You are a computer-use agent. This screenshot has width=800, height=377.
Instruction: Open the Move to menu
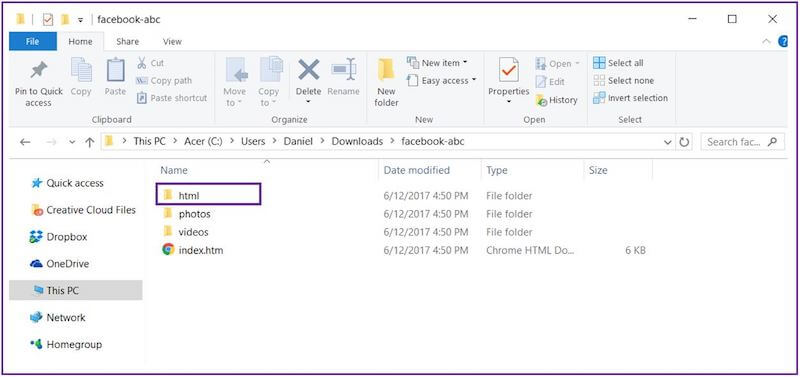click(235, 82)
